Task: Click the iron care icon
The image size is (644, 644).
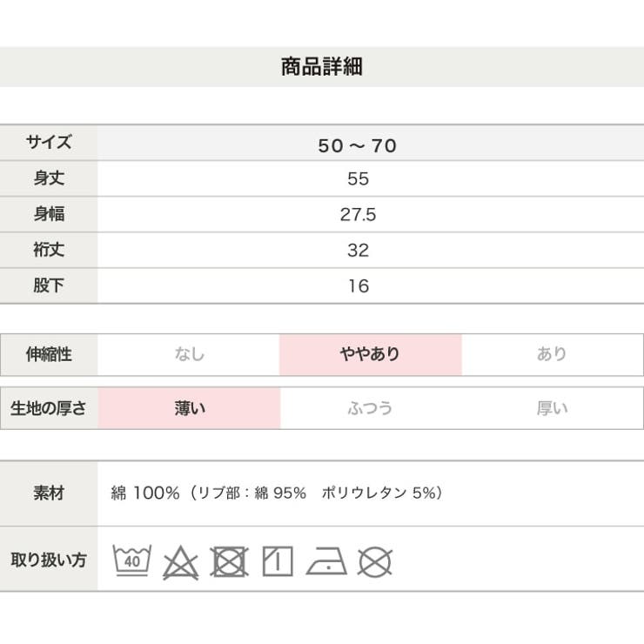Action: pos(326,561)
